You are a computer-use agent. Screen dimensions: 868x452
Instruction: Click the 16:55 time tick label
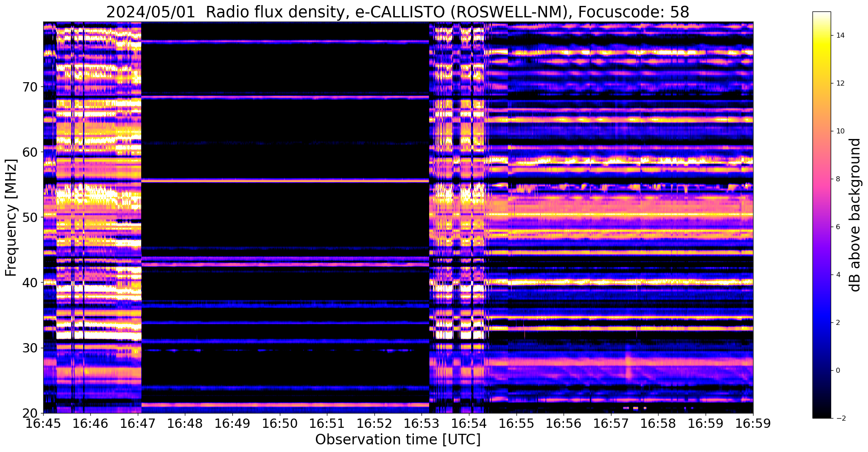[516, 424]
